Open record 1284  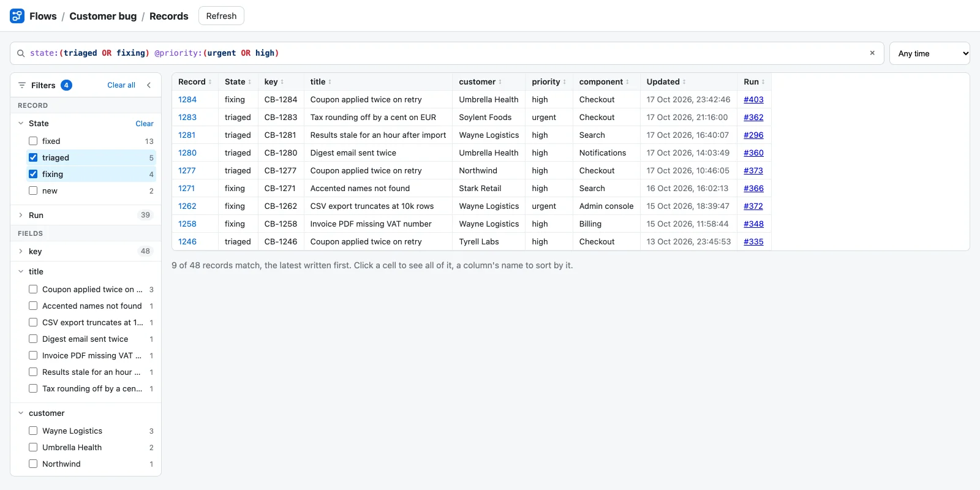click(x=187, y=99)
